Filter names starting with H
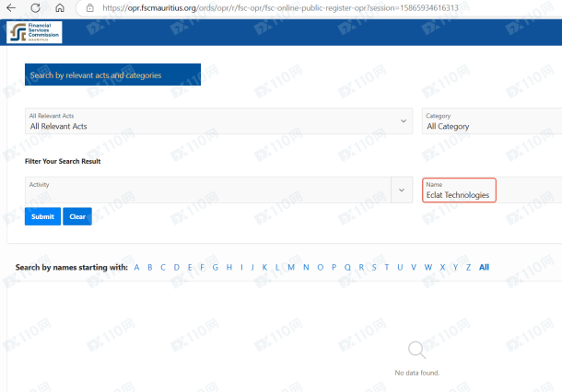 [x=229, y=268]
